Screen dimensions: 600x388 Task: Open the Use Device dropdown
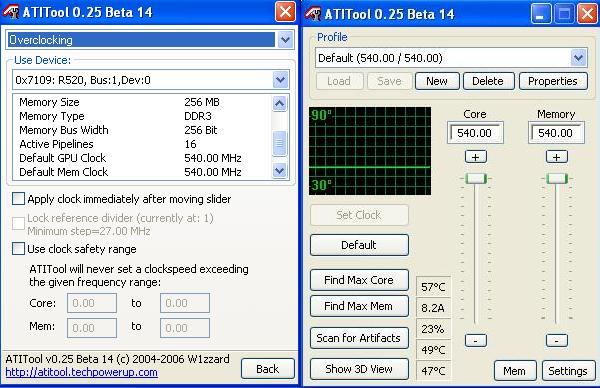point(280,80)
